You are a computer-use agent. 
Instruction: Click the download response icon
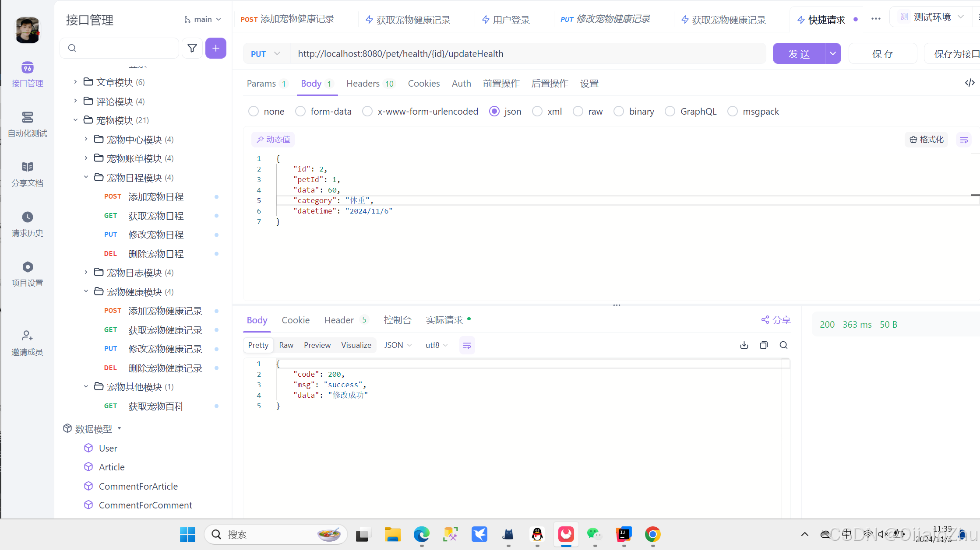[x=744, y=345]
